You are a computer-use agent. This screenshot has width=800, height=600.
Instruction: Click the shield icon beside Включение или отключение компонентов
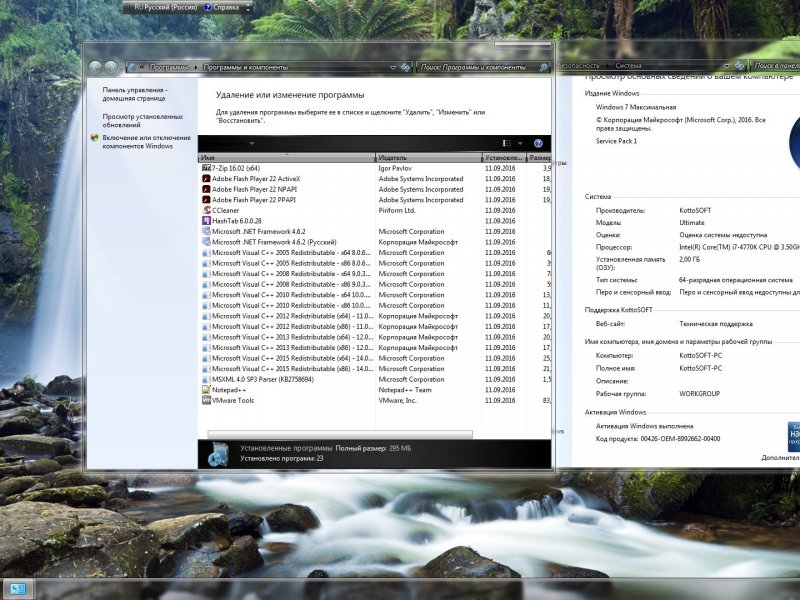click(94, 138)
